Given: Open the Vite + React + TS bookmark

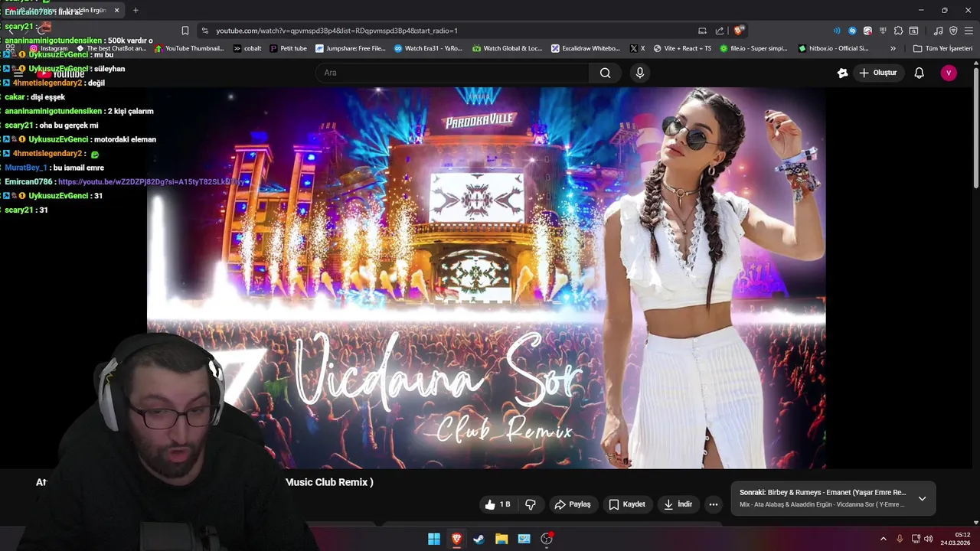Looking at the screenshot, I should point(682,48).
